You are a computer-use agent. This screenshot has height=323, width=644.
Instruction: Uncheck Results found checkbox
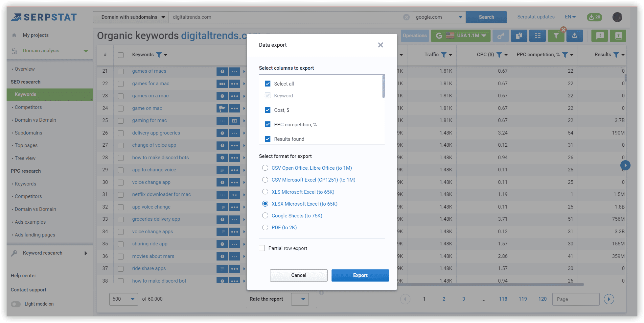[267, 139]
